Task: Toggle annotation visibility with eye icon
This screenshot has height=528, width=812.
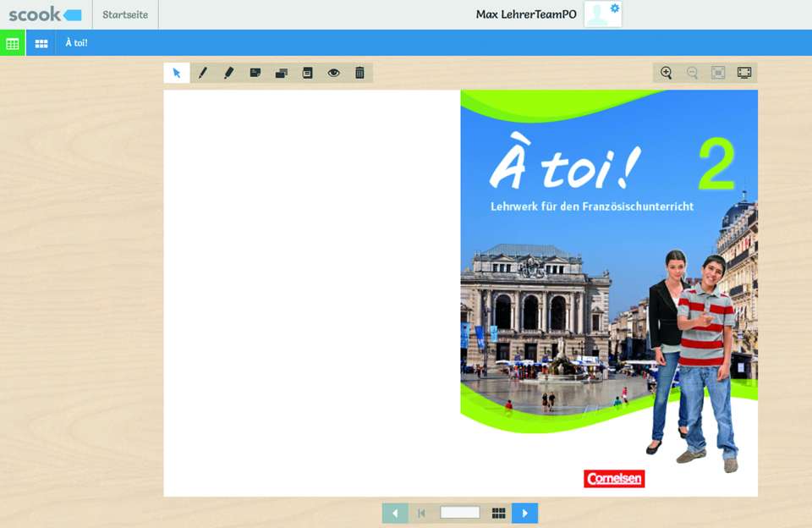Action: click(x=334, y=73)
